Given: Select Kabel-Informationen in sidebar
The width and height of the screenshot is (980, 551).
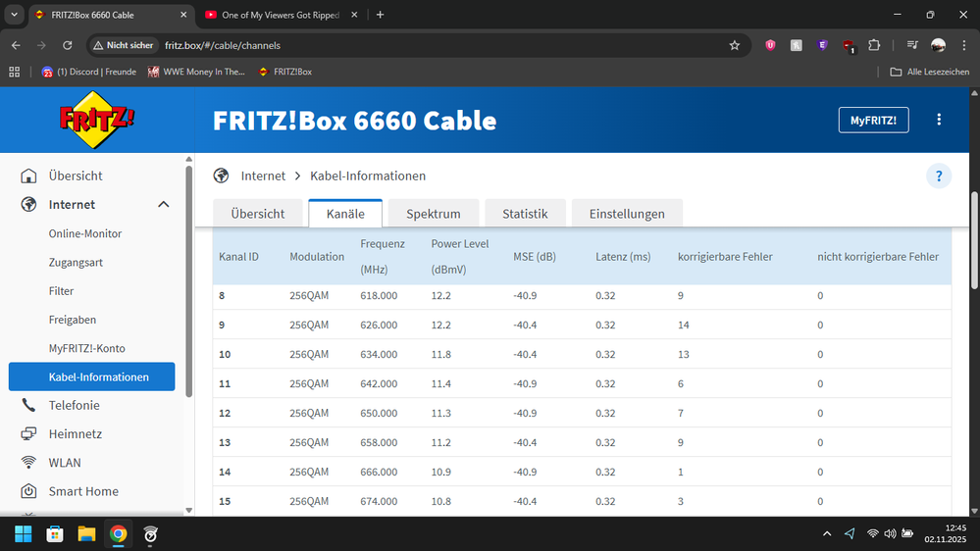Looking at the screenshot, I should coord(92,376).
